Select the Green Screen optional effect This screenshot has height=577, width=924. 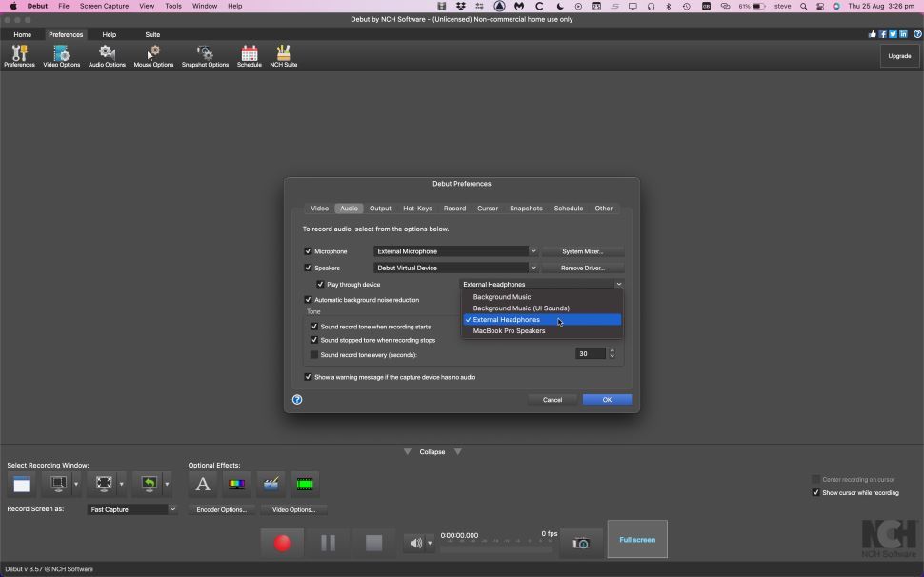pyautogui.click(x=304, y=484)
